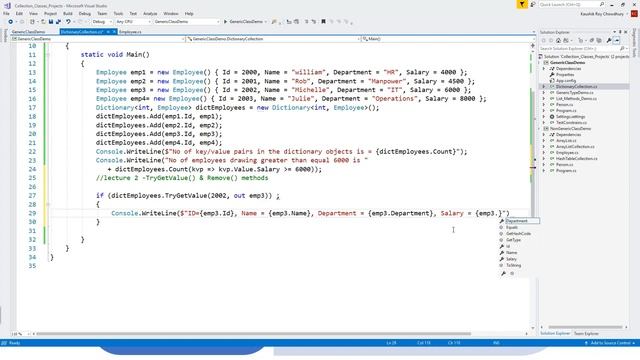Expand the ArrayList.cs tree node
Image resolution: width=640 pixels, height=360 pixels.
point(544,140)
